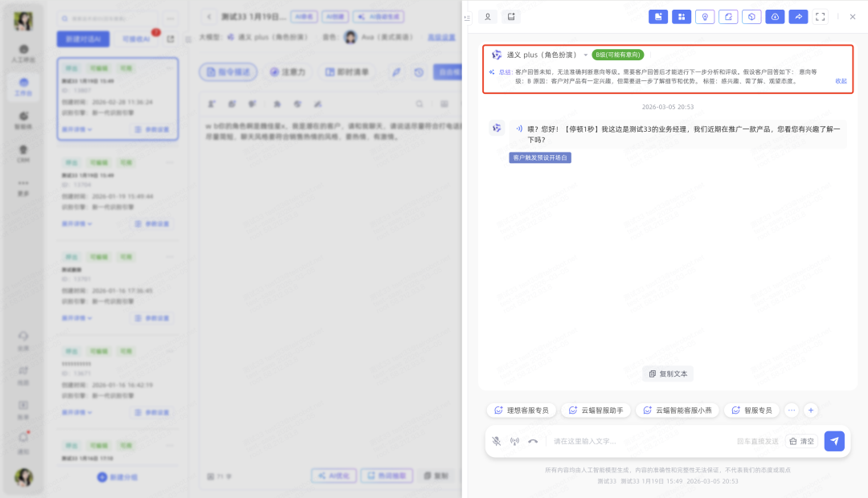Click the 清空 clear button
868x498 pixels.
[x=801, y=441]
